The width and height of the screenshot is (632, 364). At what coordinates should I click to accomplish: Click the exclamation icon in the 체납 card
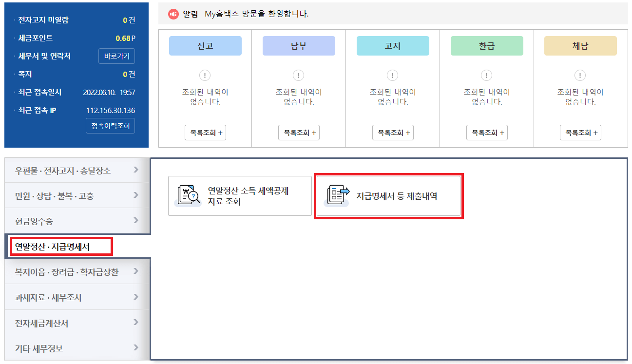(x=579, y=76)
